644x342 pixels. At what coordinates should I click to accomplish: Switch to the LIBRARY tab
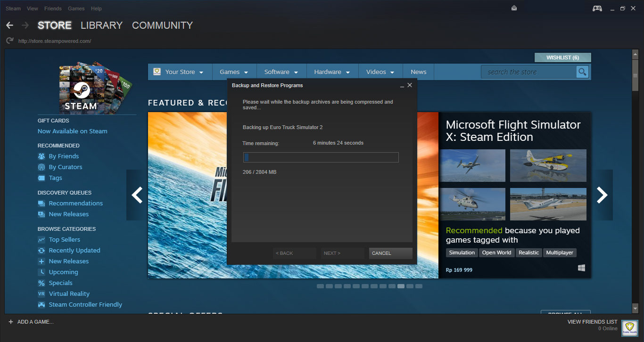pos(101,25)
